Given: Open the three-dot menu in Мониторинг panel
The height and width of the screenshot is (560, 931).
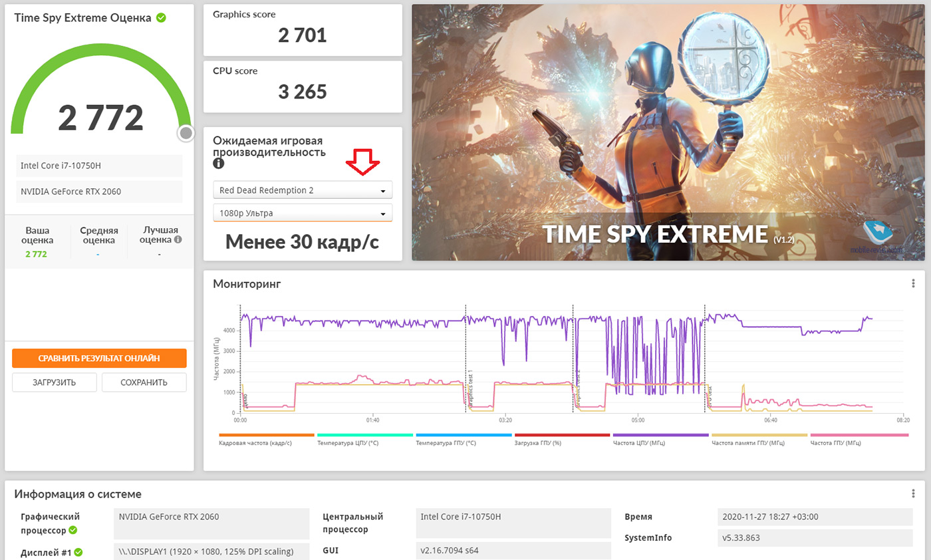Looking at the screenshot, I should click(x=914, y=284).
